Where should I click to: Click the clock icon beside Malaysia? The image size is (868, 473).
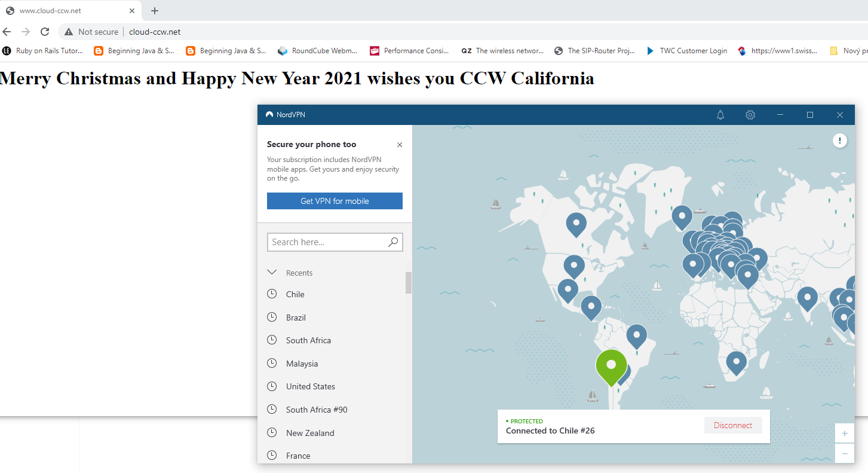pos(272,363)
